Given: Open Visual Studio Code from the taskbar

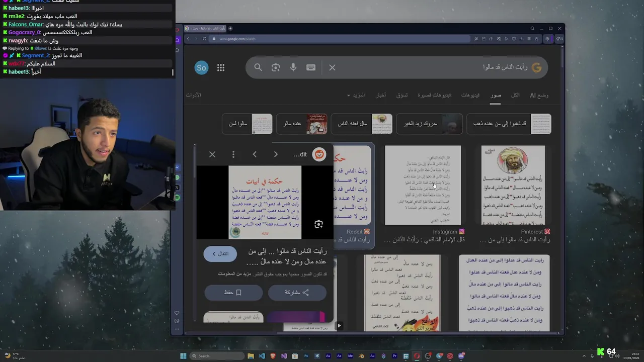Looking at the screenshot, I should click(x=262, y=356).
